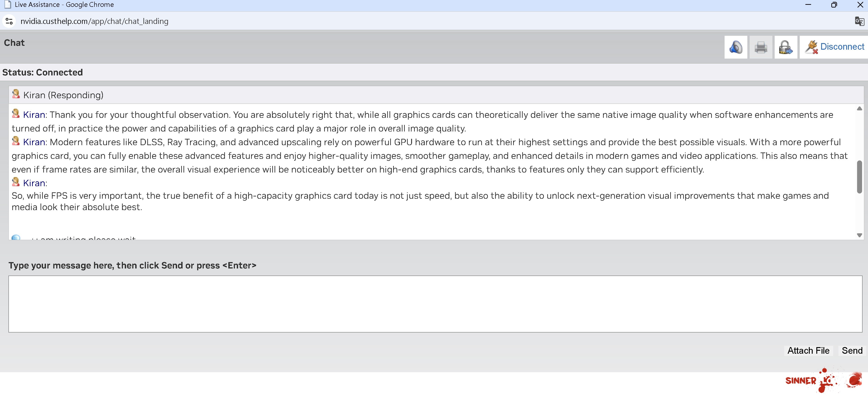
Task: Select the nvidia.custhelp.com URL address bar
Action: 94,21
